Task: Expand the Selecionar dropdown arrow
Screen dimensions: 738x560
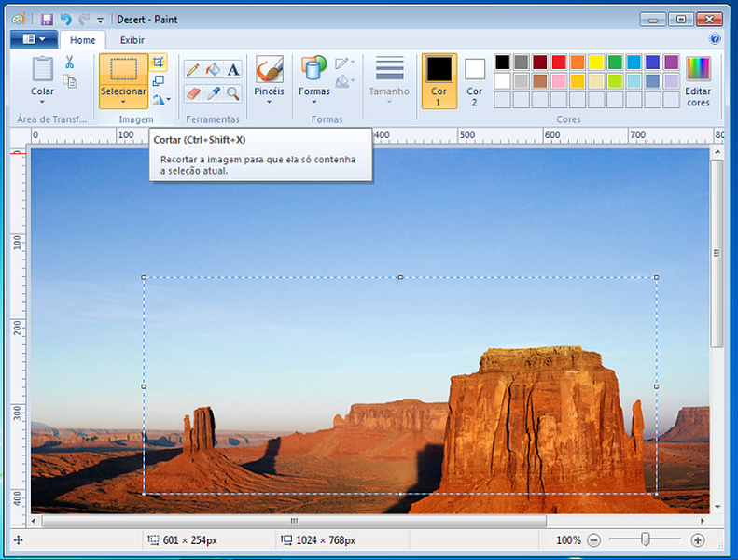Action: 123,102
